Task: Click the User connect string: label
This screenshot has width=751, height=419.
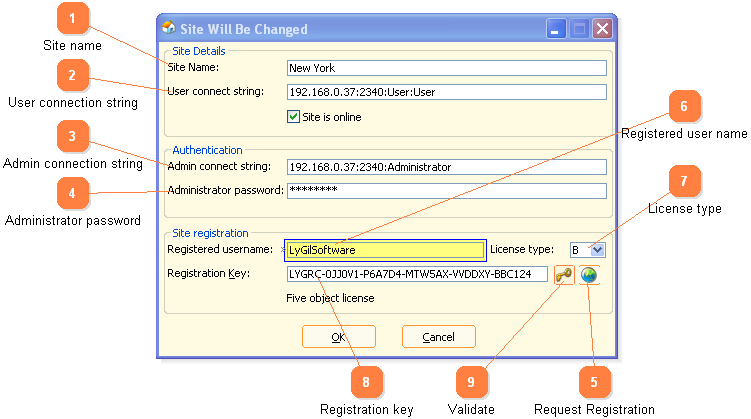Action: point(216,91)
